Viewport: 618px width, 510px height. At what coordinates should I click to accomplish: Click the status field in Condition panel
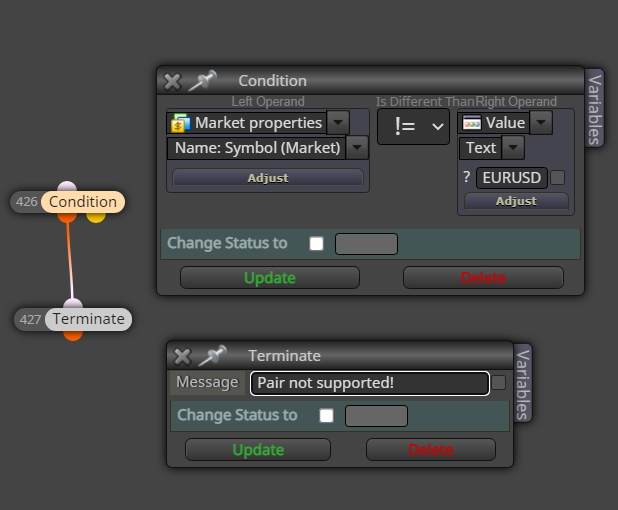point(366,244)
